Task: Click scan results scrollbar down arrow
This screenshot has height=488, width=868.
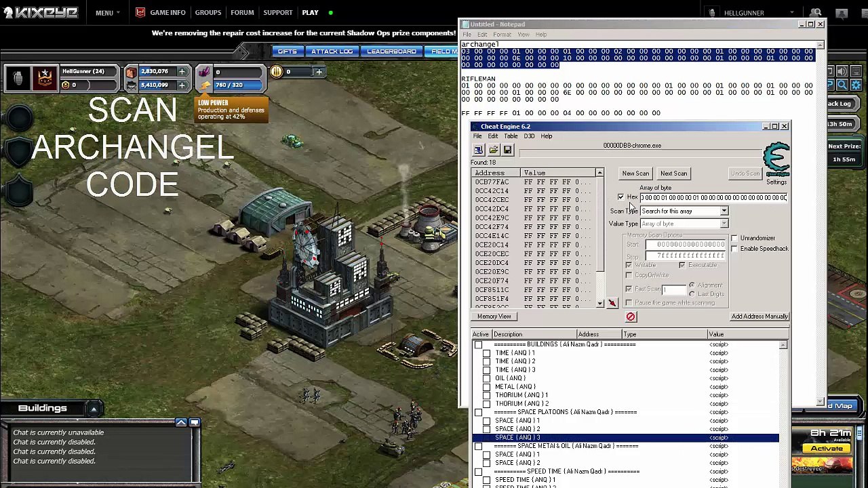Action: click(x=599, y=304)
